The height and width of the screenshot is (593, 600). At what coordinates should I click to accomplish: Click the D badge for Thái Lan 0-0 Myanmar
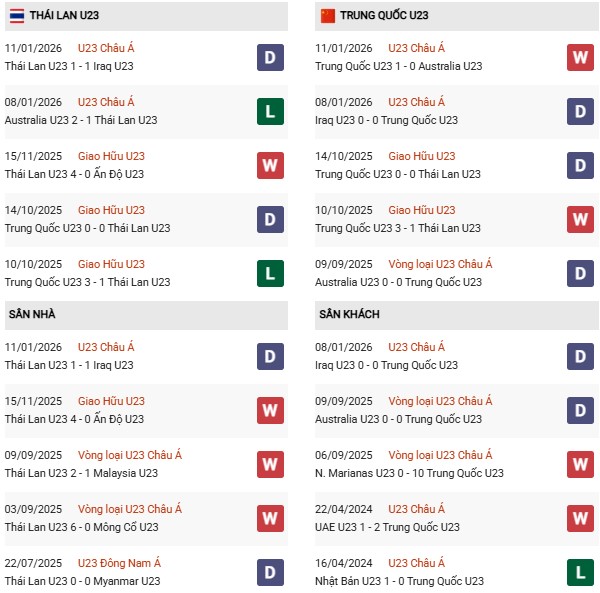pyautogui.click(x=270, y=572)
